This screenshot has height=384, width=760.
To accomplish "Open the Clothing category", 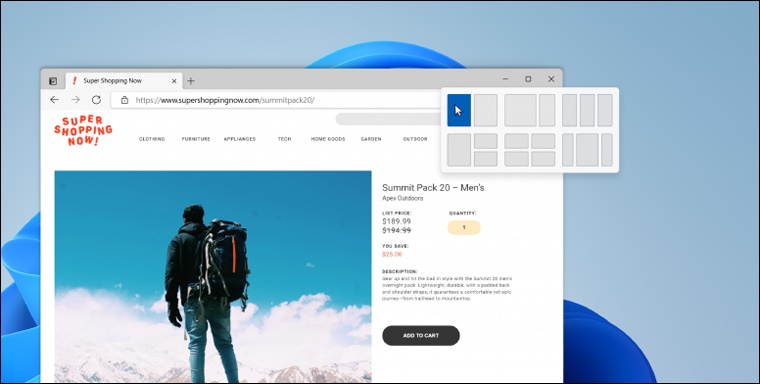I will click(152, 139).
